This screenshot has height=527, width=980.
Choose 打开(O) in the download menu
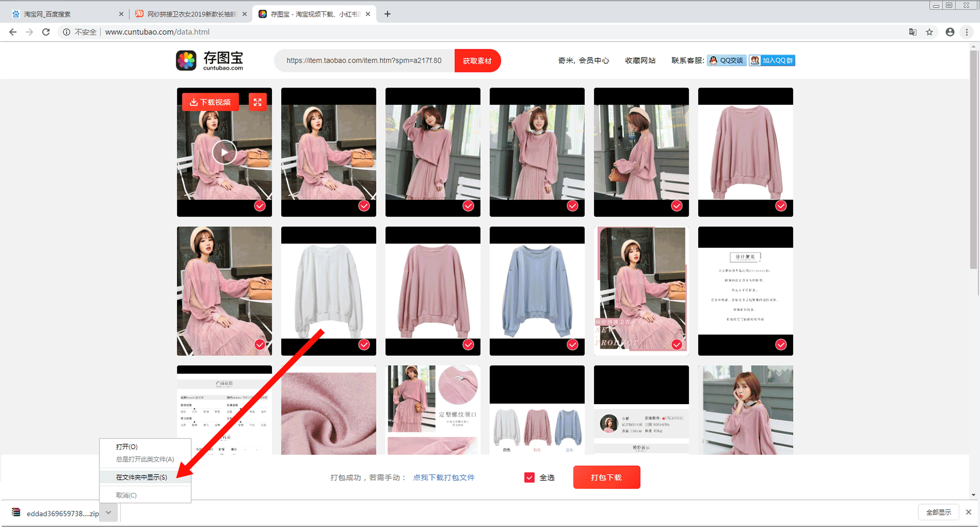pos(127,447)
